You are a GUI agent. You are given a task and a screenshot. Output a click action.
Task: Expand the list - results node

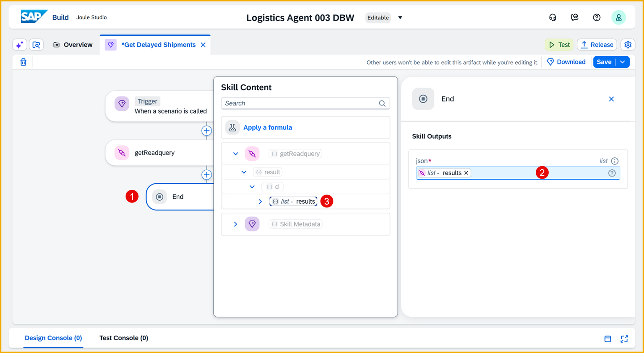click(260, 202)
